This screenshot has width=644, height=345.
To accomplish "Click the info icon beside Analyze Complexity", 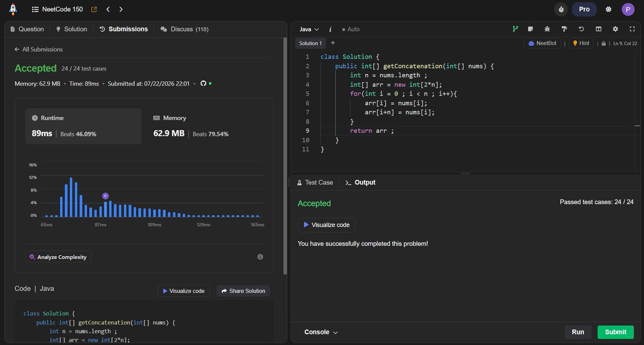I will click(x=260, y=257).
